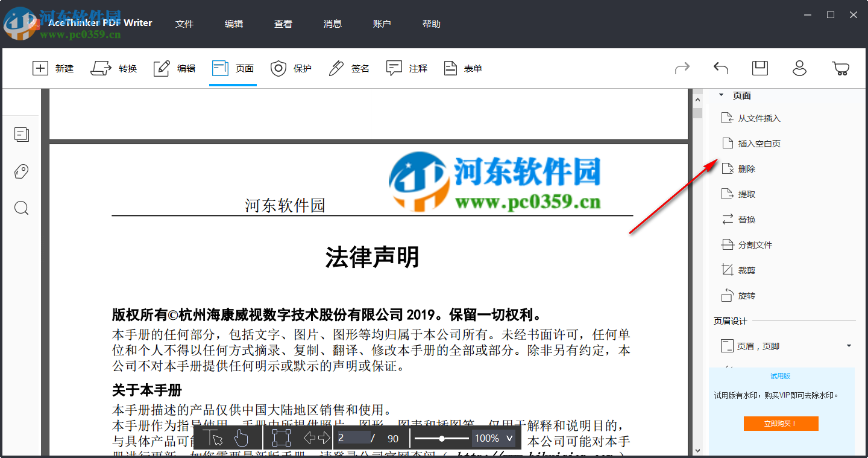868x458 pixels.
Task: Open the search panel from left sidebar
Action: tap(22, 208)
